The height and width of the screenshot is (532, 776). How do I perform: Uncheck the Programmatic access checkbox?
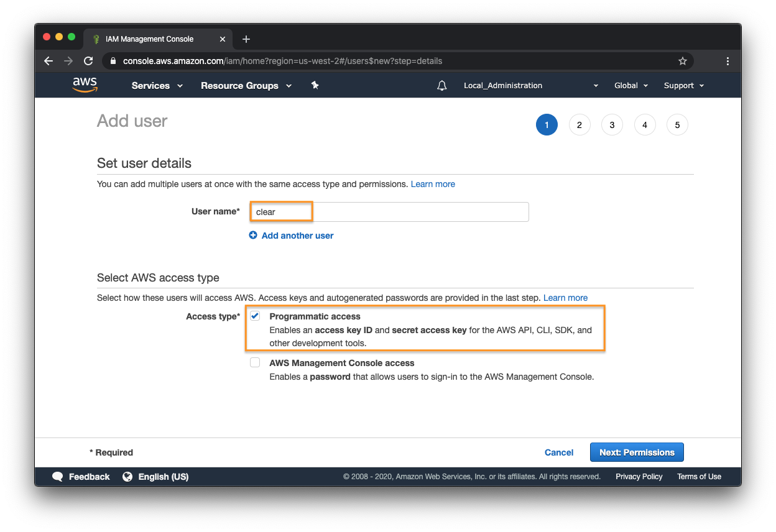(x=255, y=316)
